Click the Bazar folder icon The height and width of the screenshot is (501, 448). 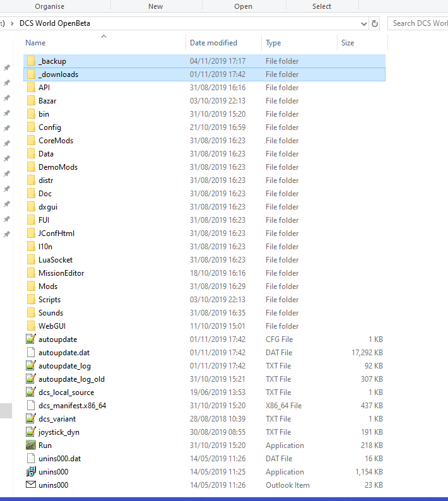[31, 101]
